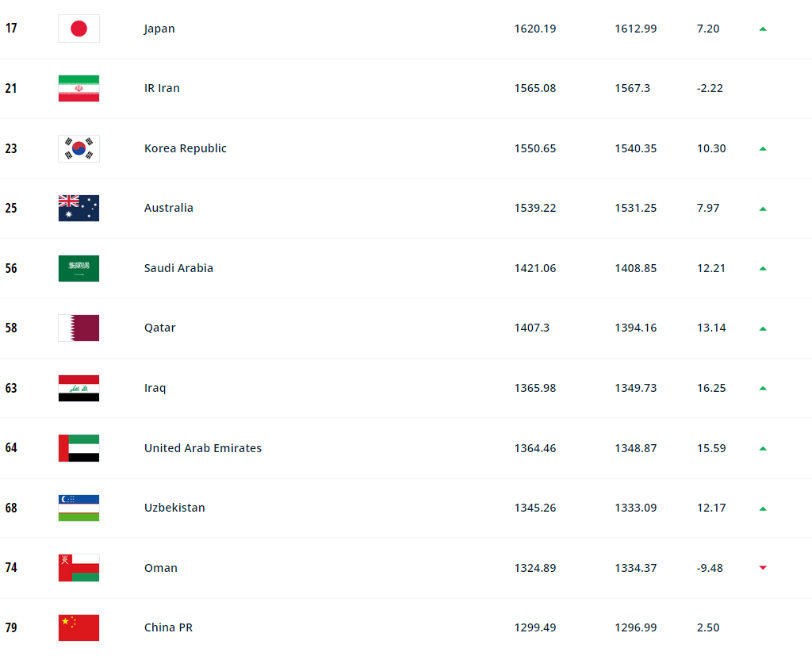Click Iraq's green up arrow indicator
This screenshot has width=812, height=656.
point(763,388)
